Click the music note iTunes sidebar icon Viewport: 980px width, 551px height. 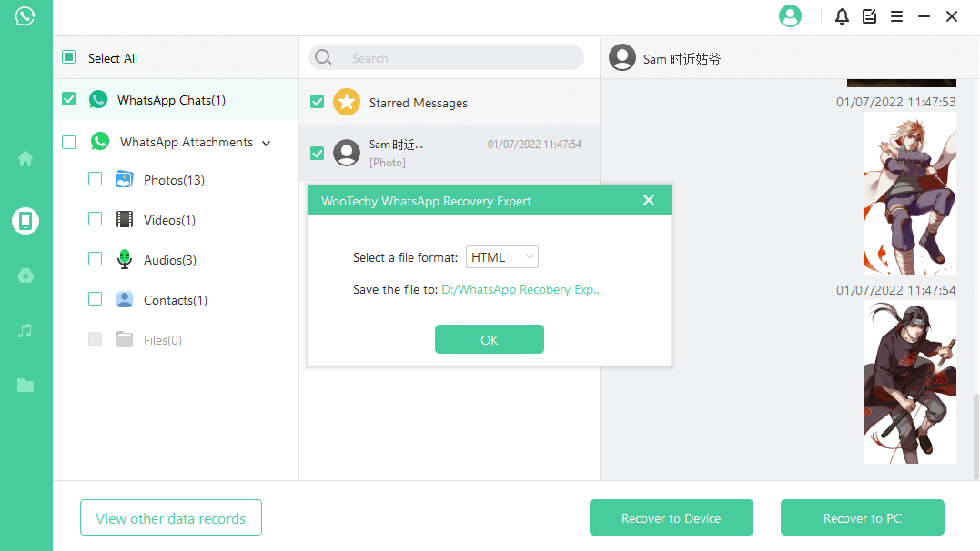tap(25, 331)
